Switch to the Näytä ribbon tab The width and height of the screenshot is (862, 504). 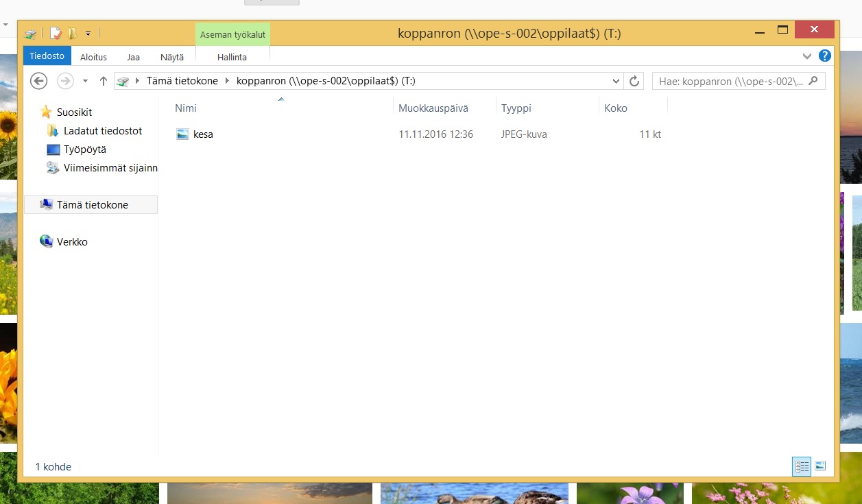tap(171, 57)
